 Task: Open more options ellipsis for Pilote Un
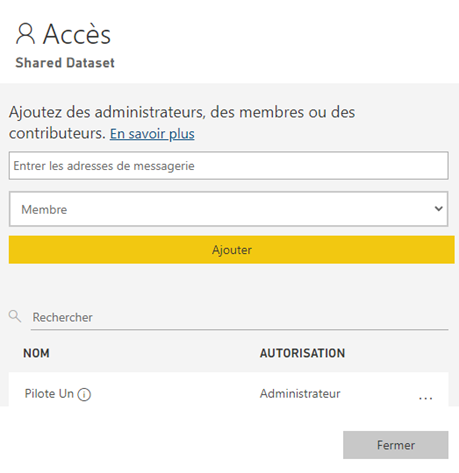(x=426, y=398)
